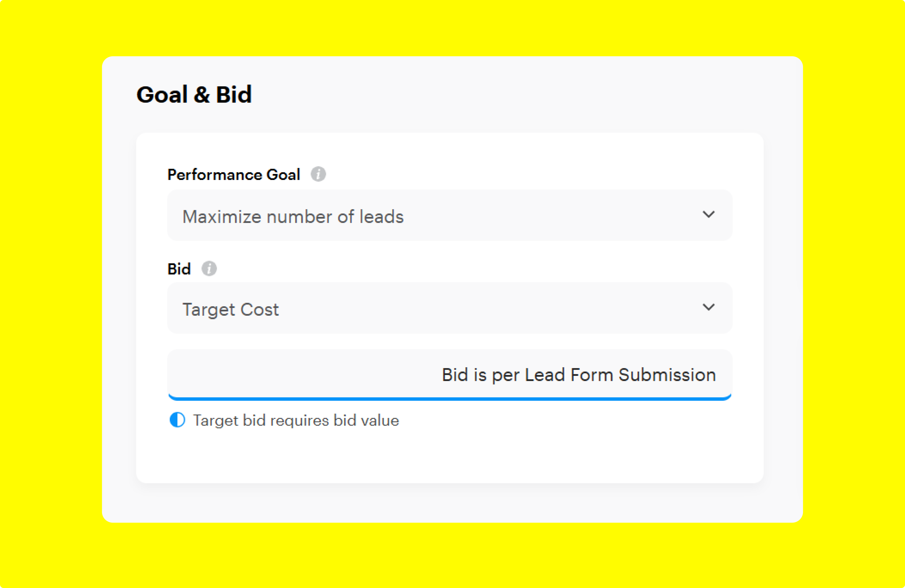Screen dimensions: 905x588
Task: Click the Performance Goal info icon
Action: coord(318,174)
